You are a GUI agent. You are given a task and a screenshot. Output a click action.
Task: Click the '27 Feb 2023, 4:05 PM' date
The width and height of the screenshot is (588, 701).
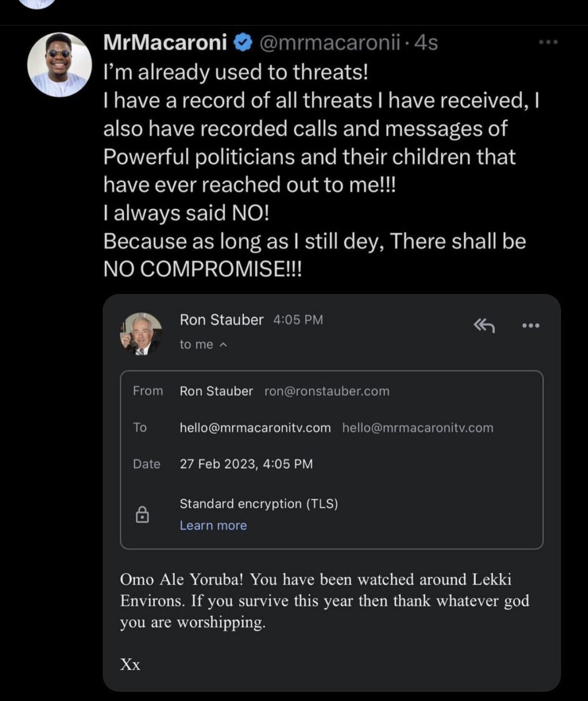246,464
